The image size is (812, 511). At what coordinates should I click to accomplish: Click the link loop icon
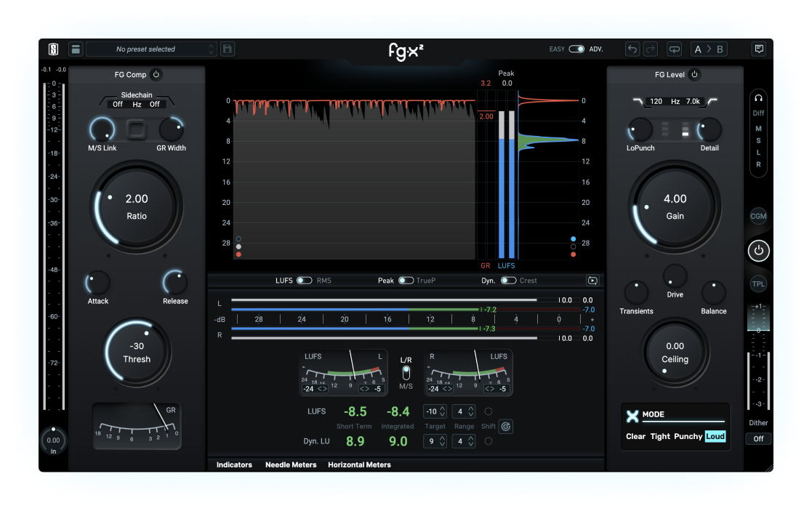pos(675,49)
